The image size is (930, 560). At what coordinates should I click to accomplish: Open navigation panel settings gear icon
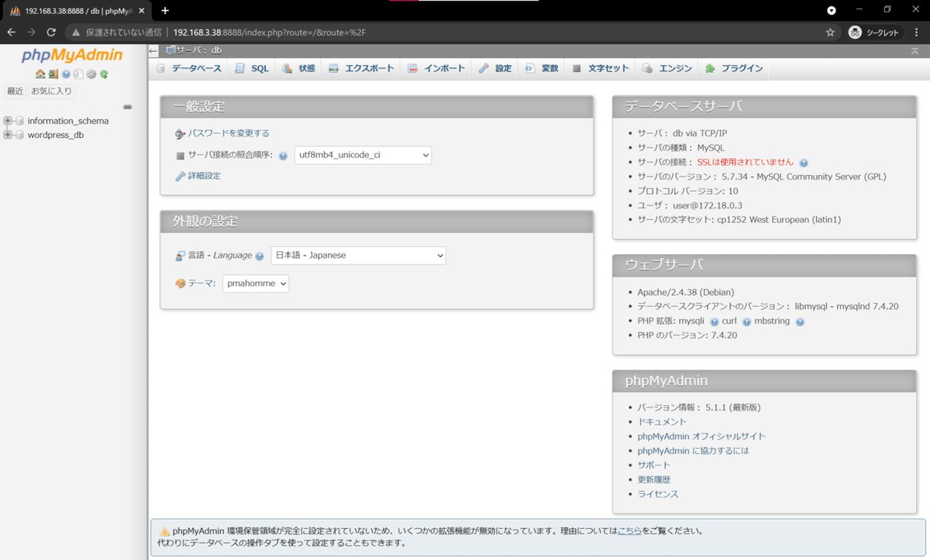click(x=91, y=74)
